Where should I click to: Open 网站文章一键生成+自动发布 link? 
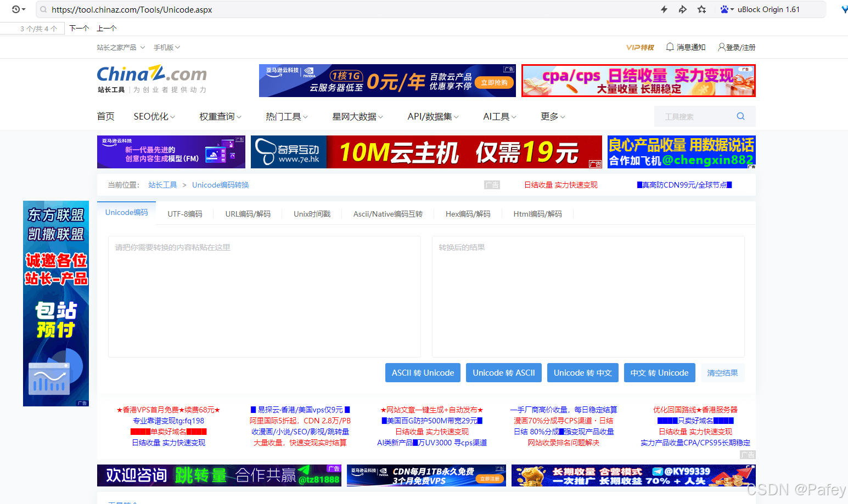point(432,410)
